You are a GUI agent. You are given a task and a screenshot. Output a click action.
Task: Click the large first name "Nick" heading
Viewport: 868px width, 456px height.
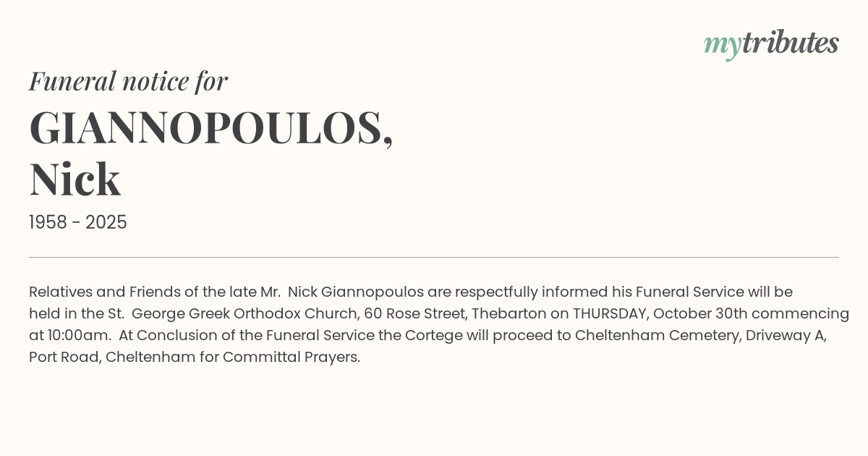(75, 180)
